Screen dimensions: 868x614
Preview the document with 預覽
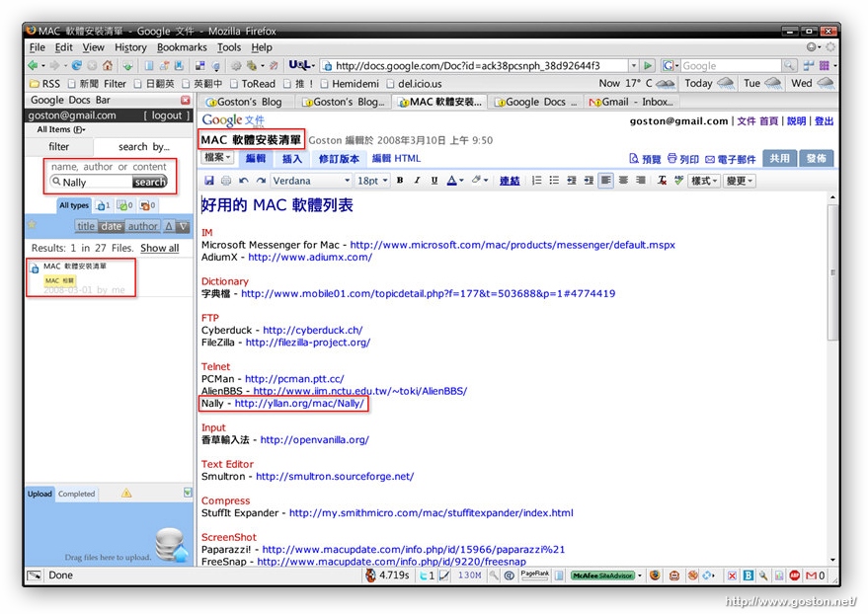[645, 159]
